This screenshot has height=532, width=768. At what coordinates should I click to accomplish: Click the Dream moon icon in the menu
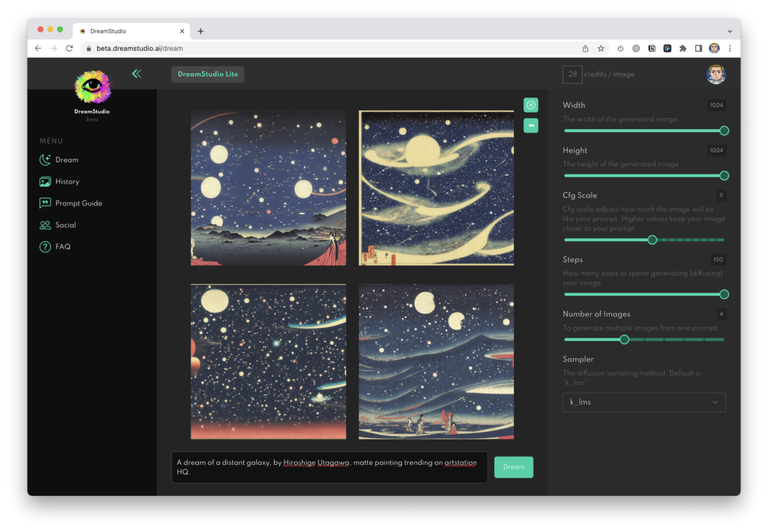[x=45, y=160]
